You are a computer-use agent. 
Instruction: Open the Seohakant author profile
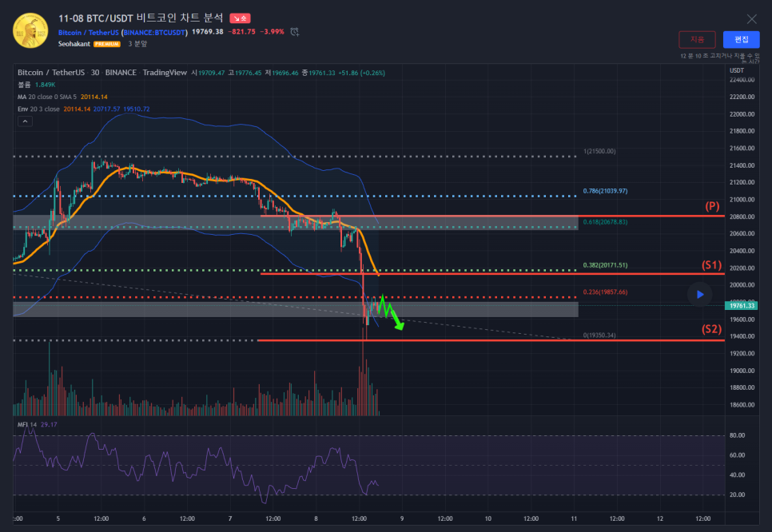click(x=73, y=43)
